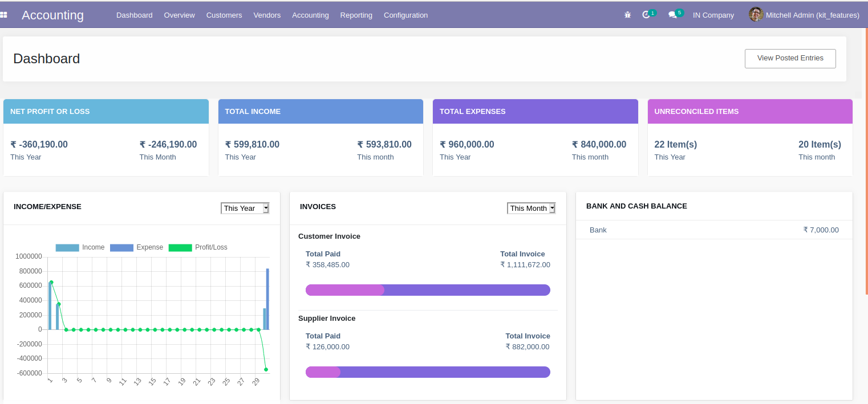Open the apps grid menu icon
The image size is (868, 404).
point(4,15)
